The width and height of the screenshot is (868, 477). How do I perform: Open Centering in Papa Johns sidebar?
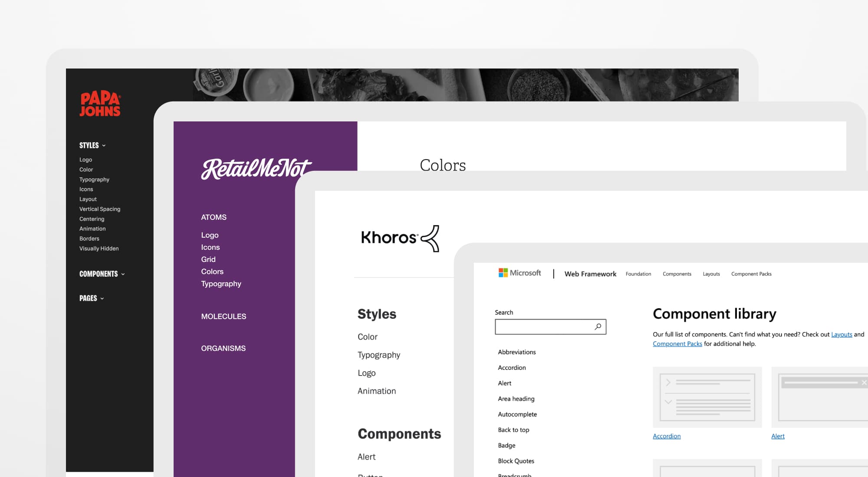[92, 219]
